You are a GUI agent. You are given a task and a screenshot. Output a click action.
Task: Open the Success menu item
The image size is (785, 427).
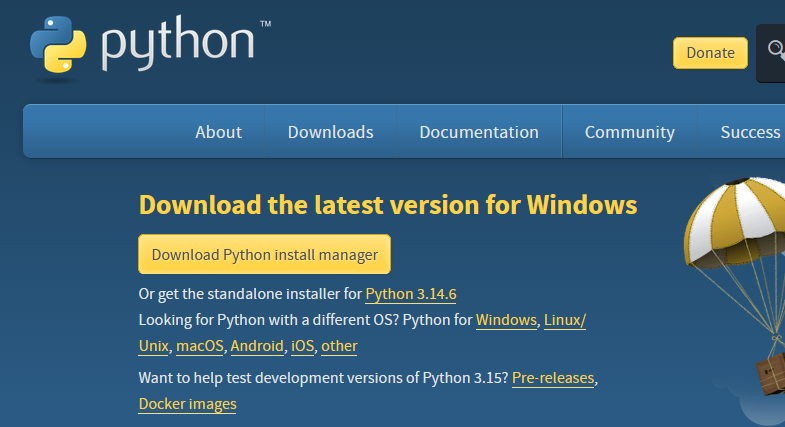tap(750, 132)
